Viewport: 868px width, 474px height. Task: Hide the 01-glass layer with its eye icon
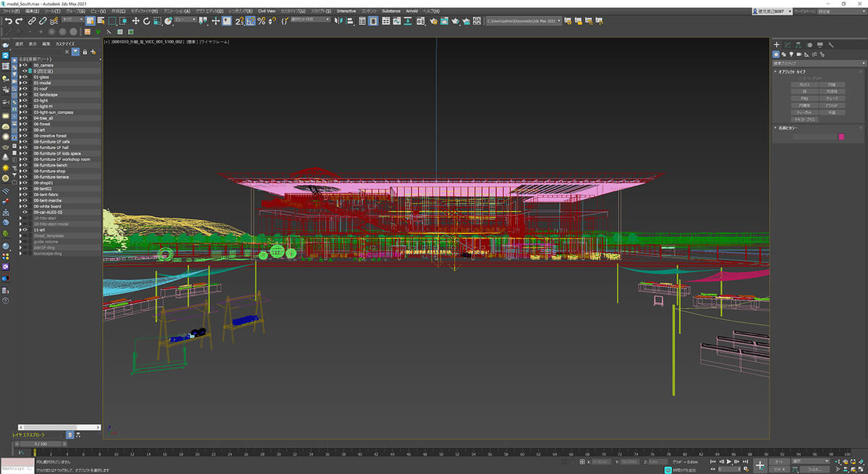point(25,77)
